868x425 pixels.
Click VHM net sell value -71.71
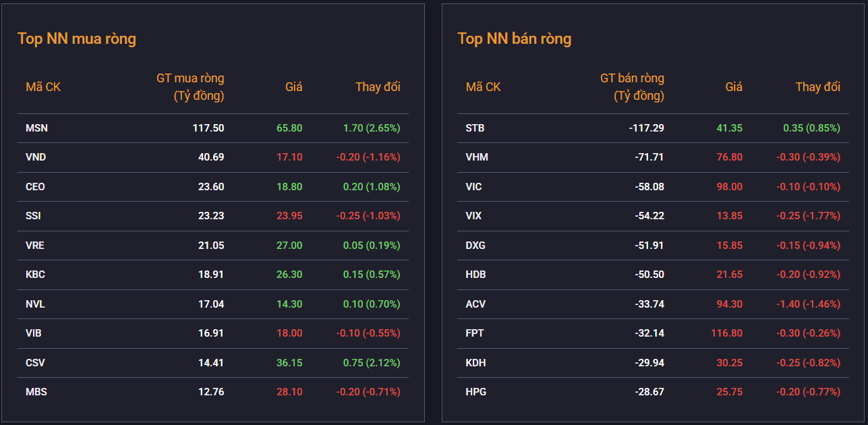point(649,157)
